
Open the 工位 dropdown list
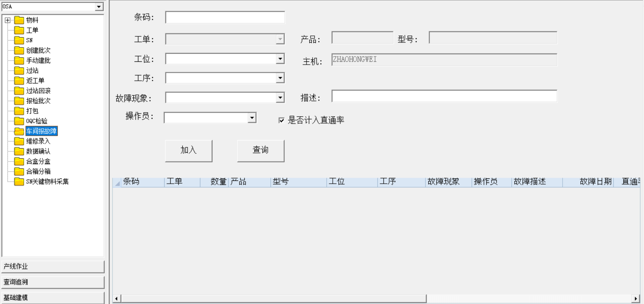pyautogui.click(x=280, y=59)
